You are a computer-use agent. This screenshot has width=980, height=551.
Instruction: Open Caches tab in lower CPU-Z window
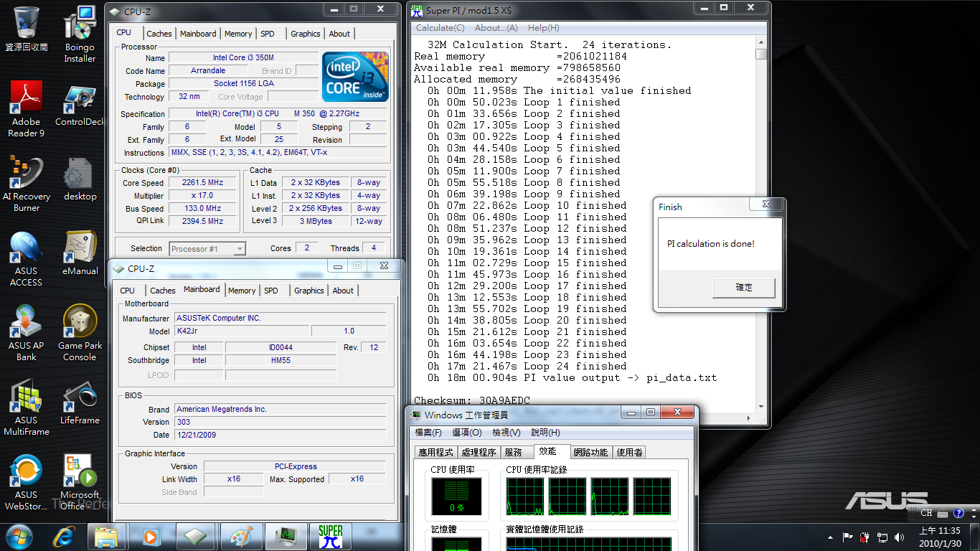click(x=163, y=291)
